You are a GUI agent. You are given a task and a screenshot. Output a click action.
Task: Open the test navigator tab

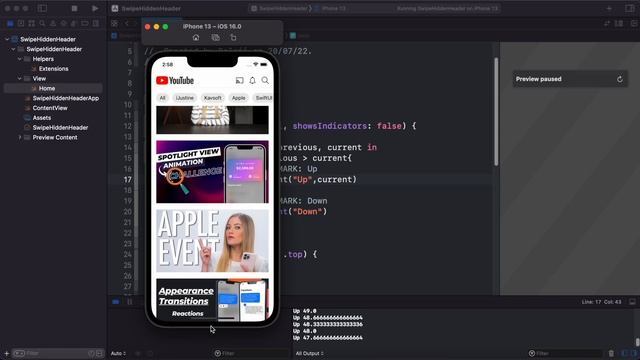coord(63,24)
